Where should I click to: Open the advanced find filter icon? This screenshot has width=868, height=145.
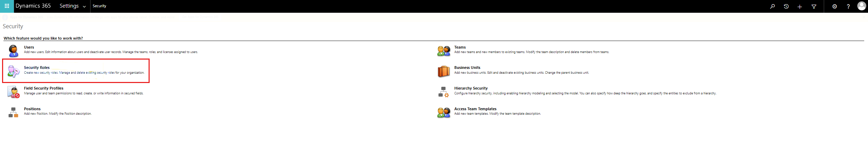click(814, 7)
